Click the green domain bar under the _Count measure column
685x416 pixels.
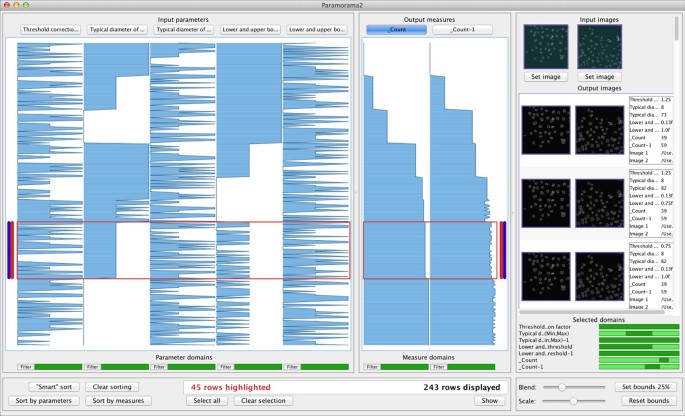[x=405, y=367]
